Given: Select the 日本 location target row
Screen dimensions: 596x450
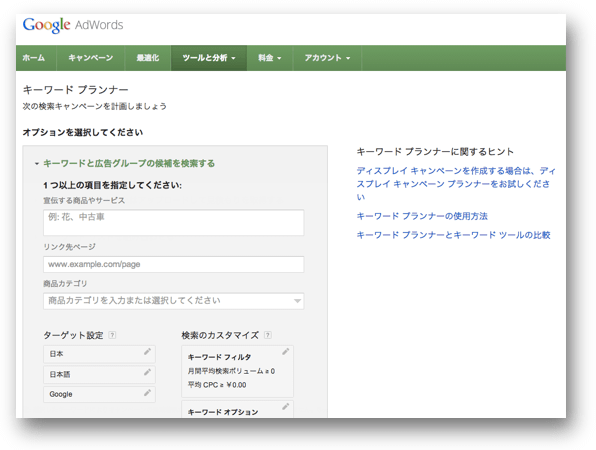Looking at the screenshot, I should [x=99, y=354].
